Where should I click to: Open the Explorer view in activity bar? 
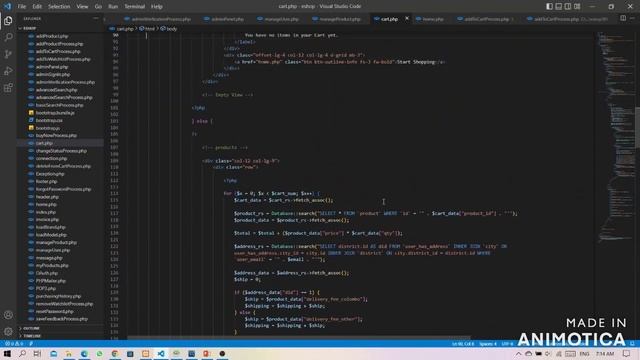point(8,20)
